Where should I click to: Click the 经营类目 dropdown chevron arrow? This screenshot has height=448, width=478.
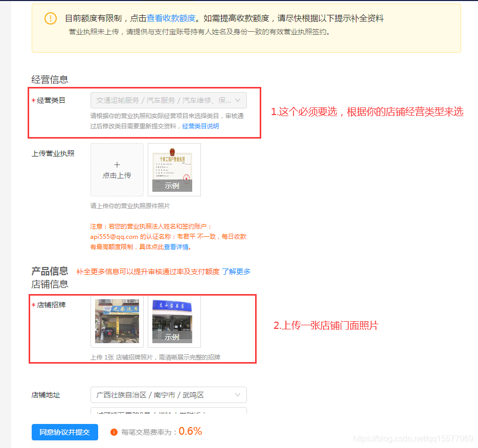tap(238, 100)
